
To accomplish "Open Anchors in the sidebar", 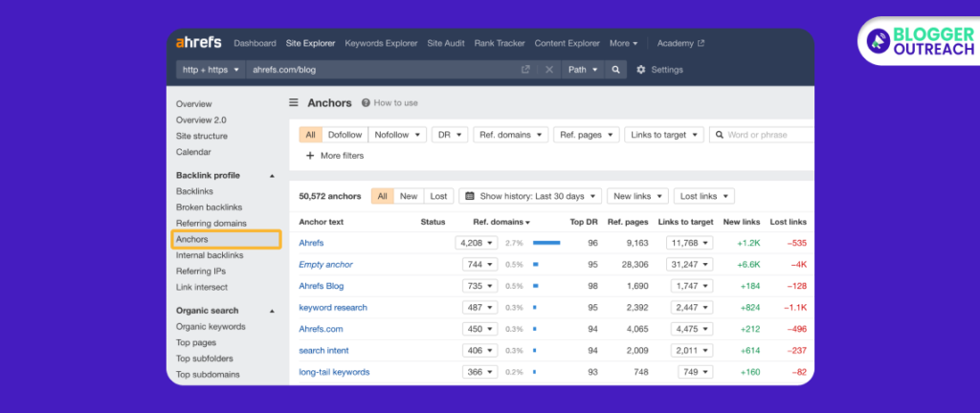I will click(x=226, y=239).
